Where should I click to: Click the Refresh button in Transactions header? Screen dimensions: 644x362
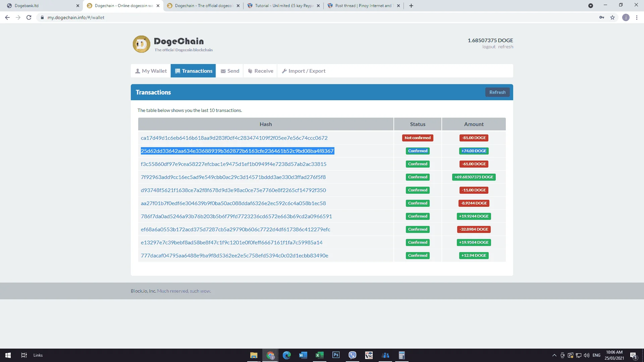click(497, 92)
